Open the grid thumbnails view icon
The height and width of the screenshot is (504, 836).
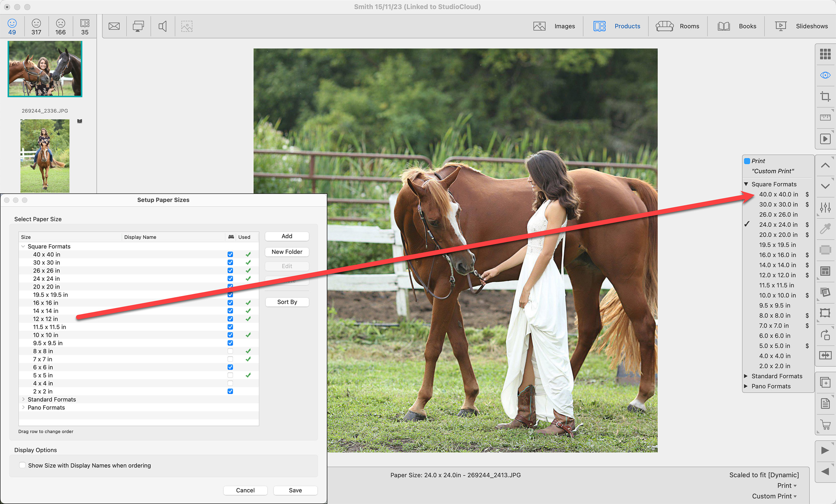pyautogui.click(x=825, y=54)
